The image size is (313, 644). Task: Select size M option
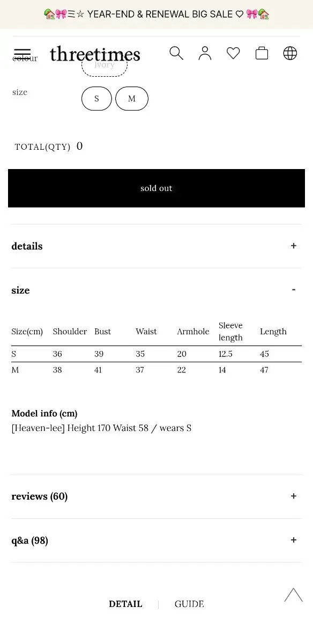coord(132,99)
